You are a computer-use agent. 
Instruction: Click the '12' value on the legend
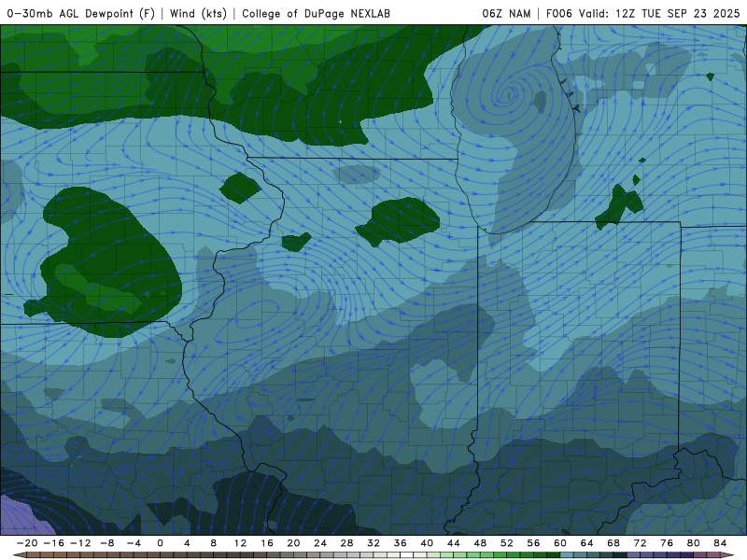240,543
